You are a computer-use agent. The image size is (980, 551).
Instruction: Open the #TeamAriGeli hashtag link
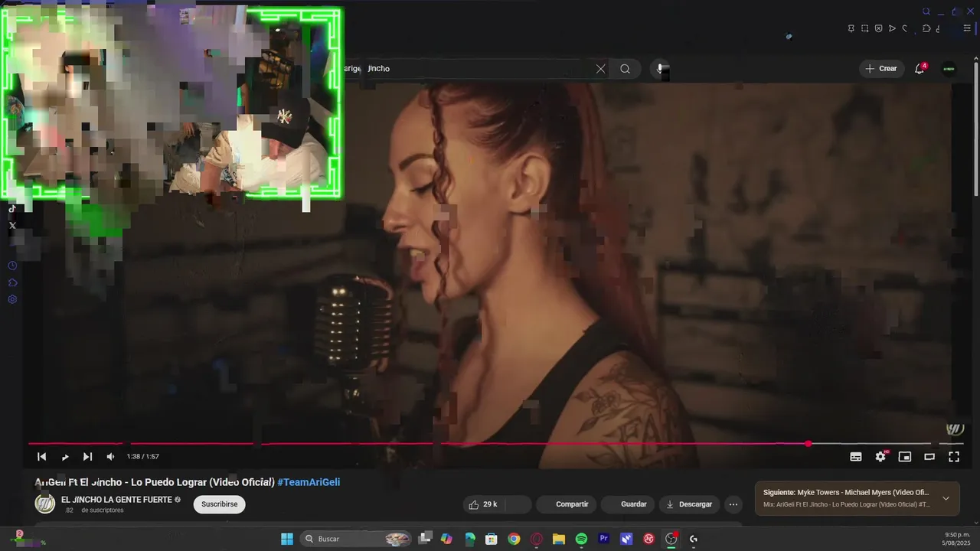pos(309,482)
